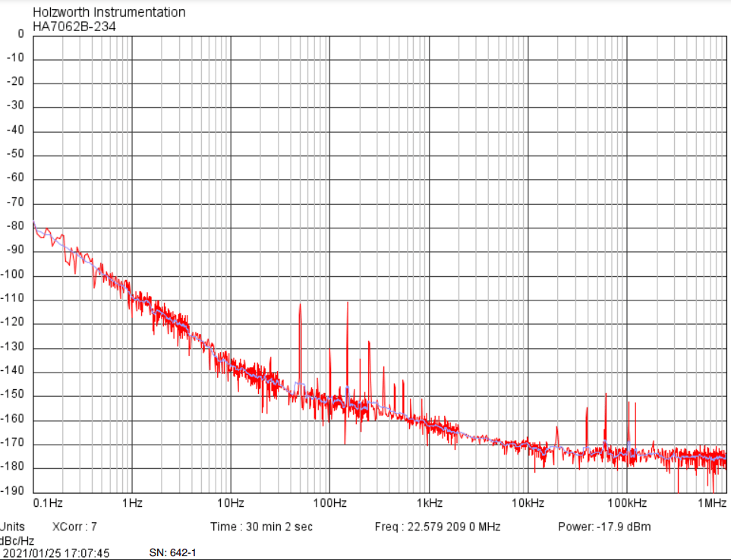Click the -150 y-axis label
The image size is (731, 560).
[13, 395]
